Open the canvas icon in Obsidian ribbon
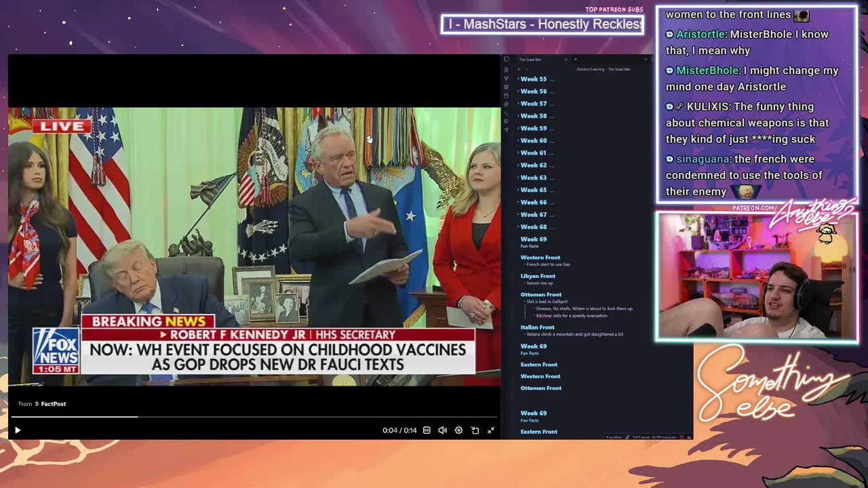 click(506, 87)
